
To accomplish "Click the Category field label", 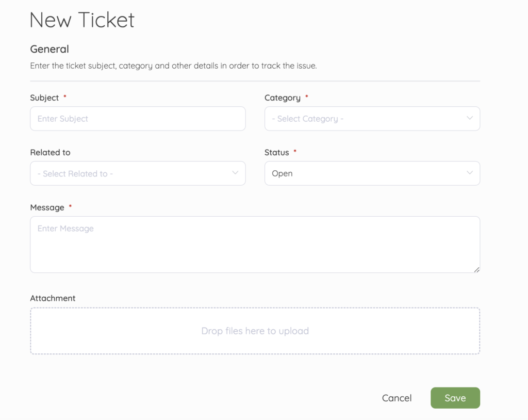I will [282, 98].
